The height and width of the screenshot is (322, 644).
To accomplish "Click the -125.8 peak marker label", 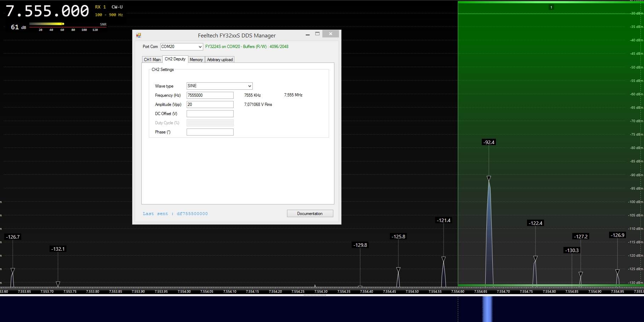I will point(398,237).
